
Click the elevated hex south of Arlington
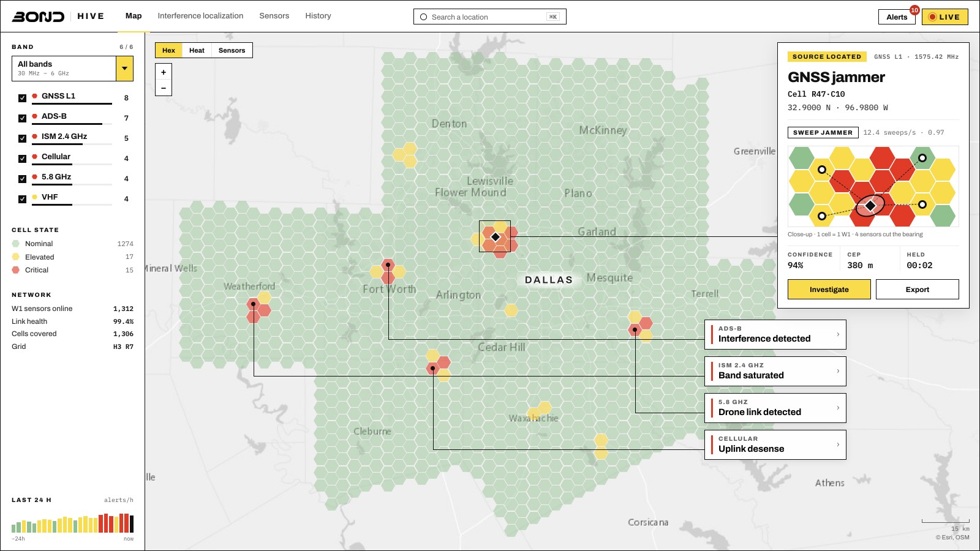(511, 310)
